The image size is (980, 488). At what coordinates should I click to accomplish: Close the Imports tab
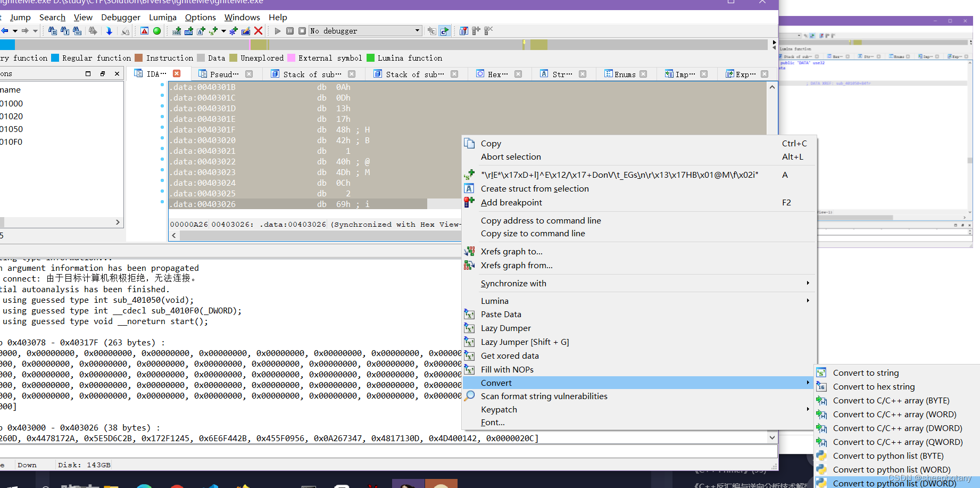point(704,74)
